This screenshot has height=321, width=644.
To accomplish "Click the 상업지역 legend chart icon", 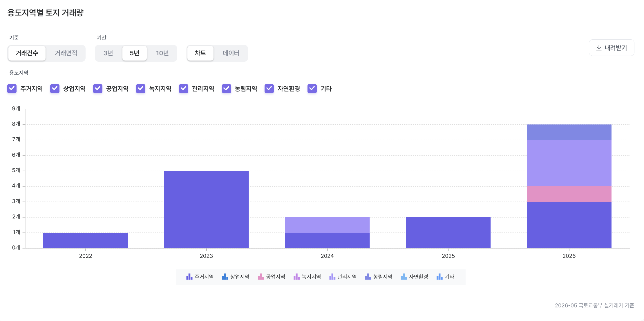I will pos(225,277).
